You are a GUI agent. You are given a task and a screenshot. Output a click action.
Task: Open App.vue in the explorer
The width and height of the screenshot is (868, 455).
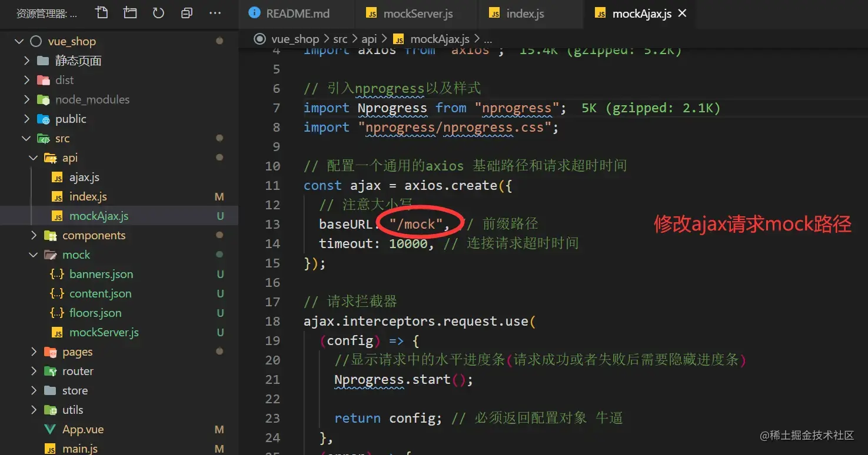(x=83, y=429)
